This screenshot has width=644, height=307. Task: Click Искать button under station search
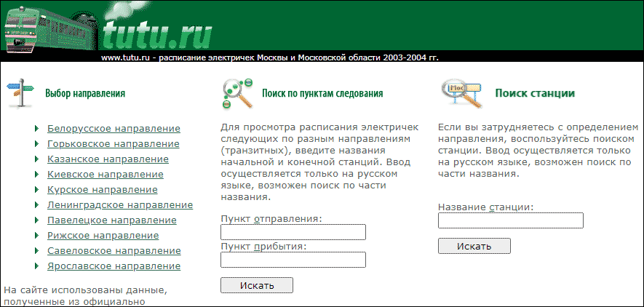point(474,246)
